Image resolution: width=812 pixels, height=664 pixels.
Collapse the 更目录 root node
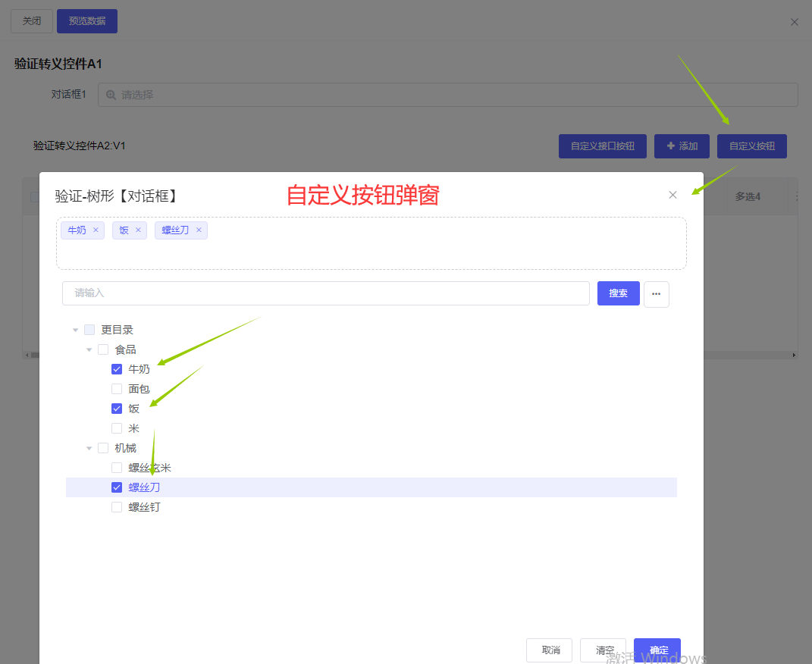pos(75,330)
